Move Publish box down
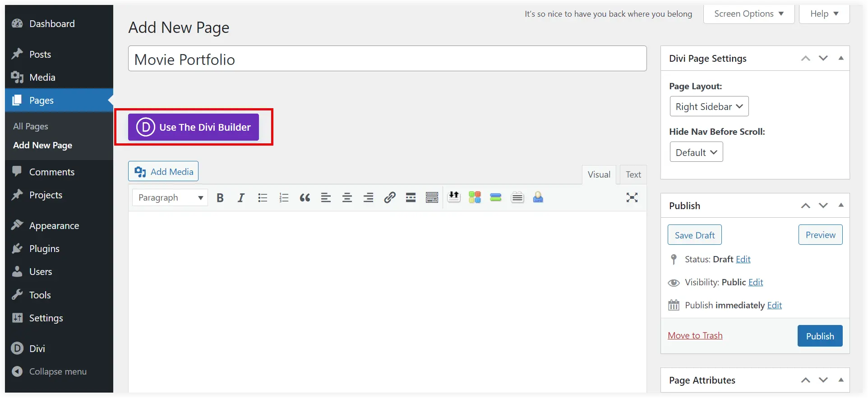Viewport: 868px width, 398px height. click(x=823, y=206)
